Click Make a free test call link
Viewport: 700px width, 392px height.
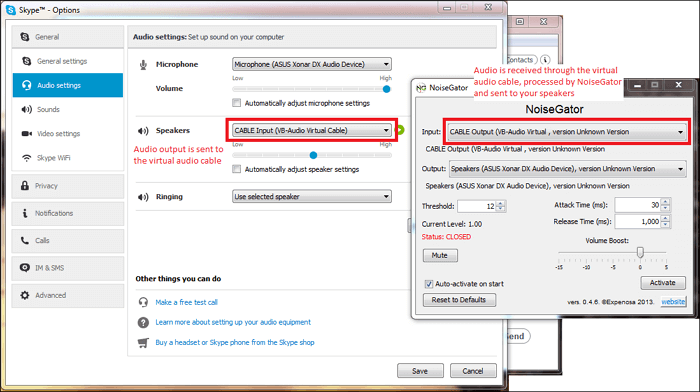coord(186,302)
